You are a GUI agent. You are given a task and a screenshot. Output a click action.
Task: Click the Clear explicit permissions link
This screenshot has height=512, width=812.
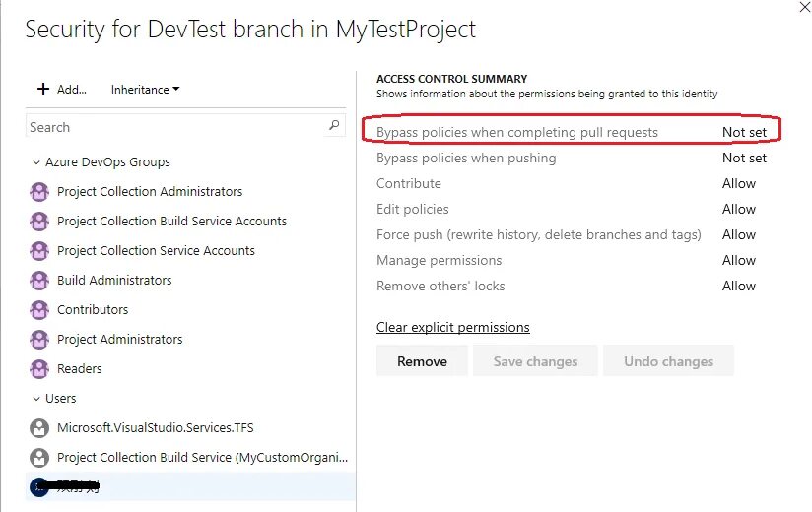tap(452, 327)
